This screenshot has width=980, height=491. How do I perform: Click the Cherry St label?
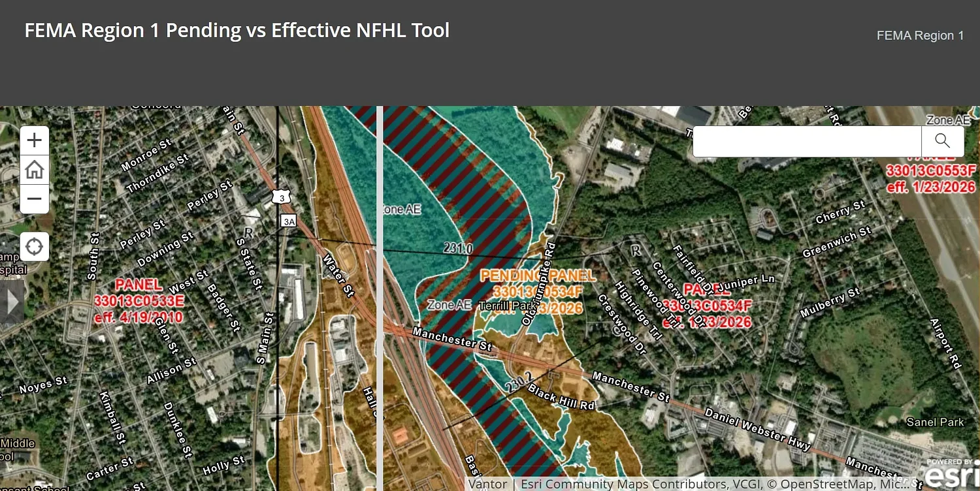pos(840,212)
